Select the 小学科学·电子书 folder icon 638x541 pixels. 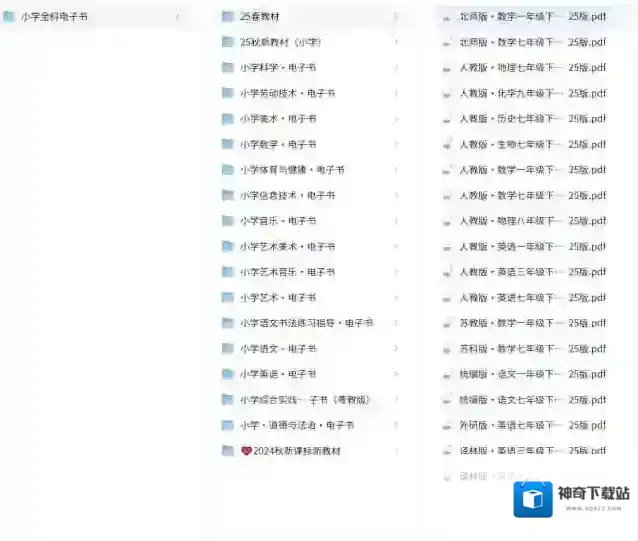(228, 68)
